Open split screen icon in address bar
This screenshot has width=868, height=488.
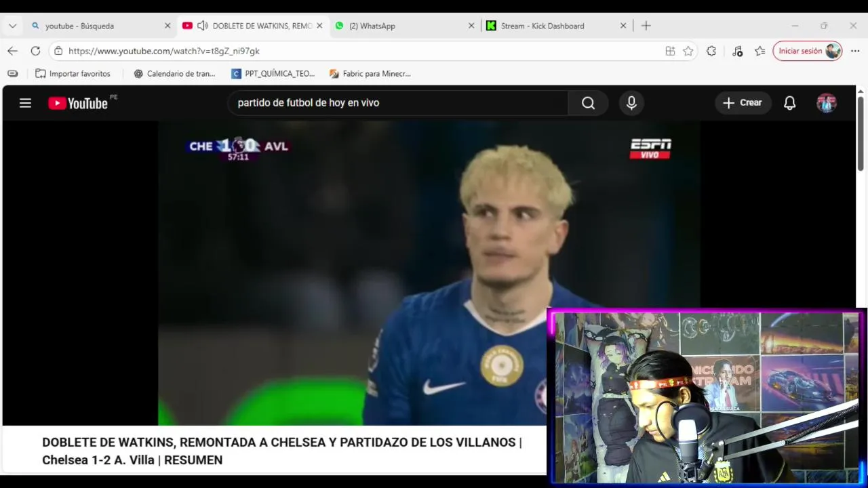coord(670,51)
